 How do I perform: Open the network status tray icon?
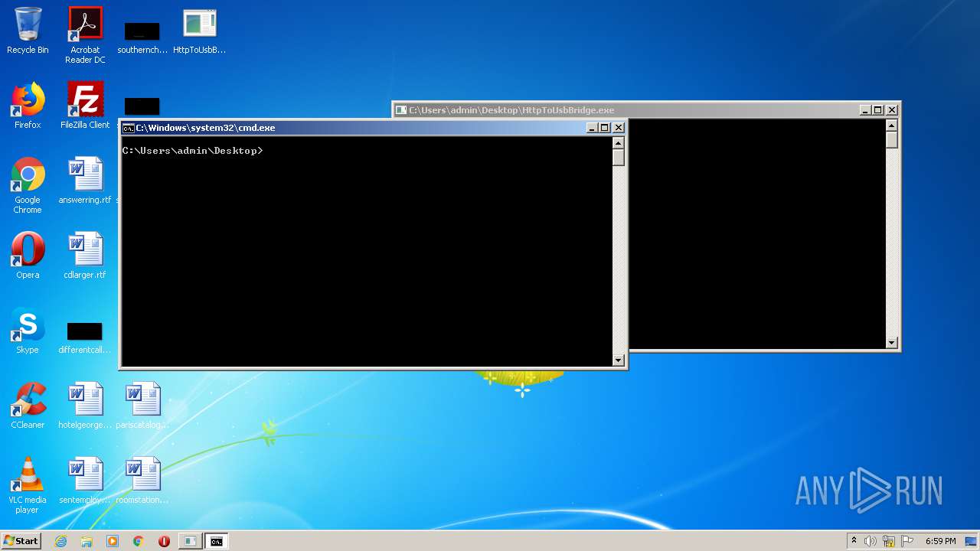(889, 541)
